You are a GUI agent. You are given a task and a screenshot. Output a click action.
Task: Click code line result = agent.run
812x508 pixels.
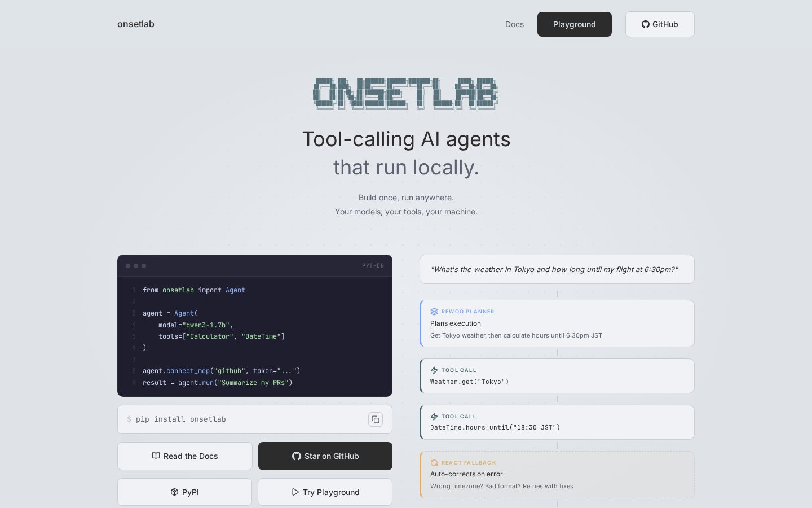(x=218, y=383)
